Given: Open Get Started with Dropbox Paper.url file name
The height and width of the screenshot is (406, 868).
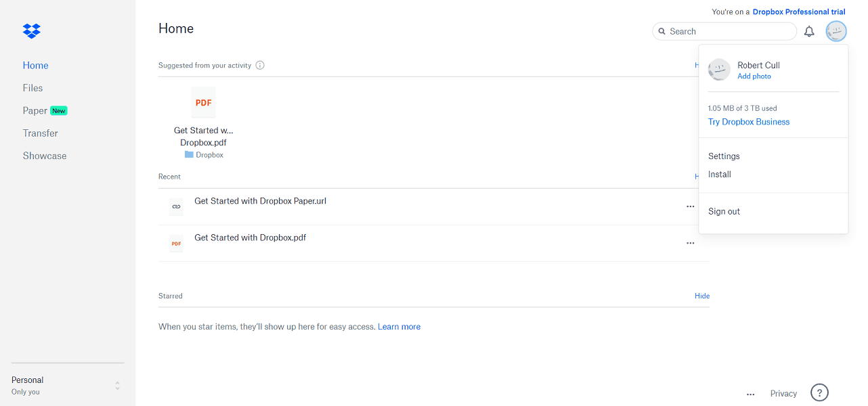Looking at the screenshot, I should tap(261, 201).
